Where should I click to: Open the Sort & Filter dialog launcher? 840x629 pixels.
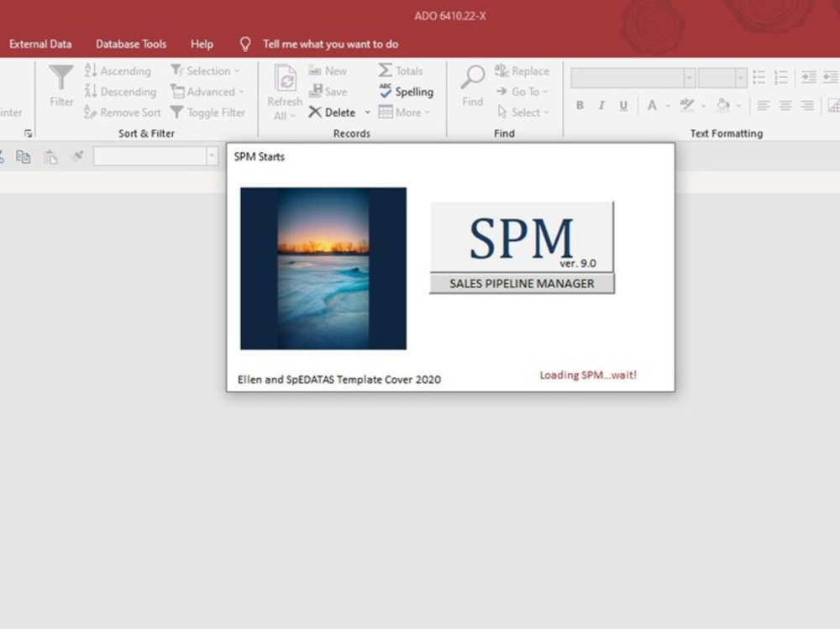click(x=29, y=134)
